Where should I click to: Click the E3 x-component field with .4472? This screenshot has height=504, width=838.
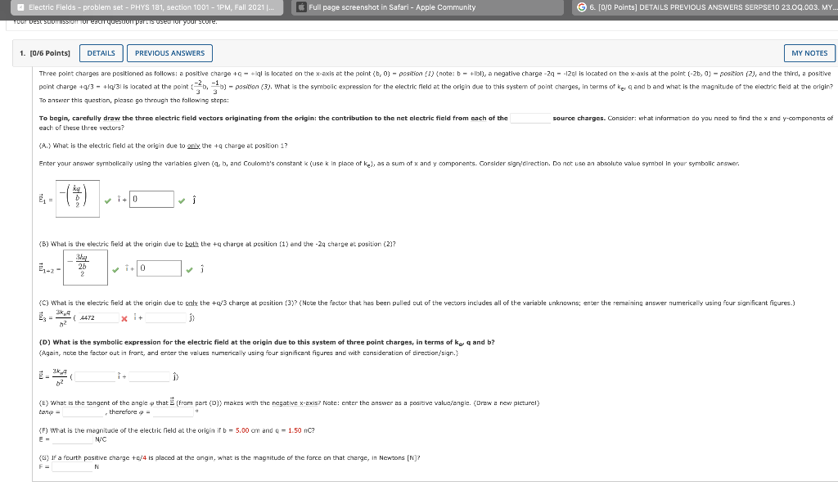click(x=98, y=317)
